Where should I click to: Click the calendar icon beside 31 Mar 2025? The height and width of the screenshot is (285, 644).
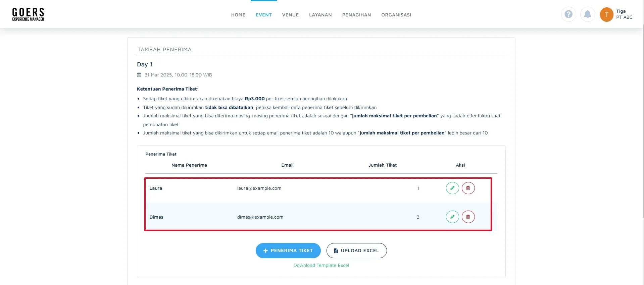139,75
